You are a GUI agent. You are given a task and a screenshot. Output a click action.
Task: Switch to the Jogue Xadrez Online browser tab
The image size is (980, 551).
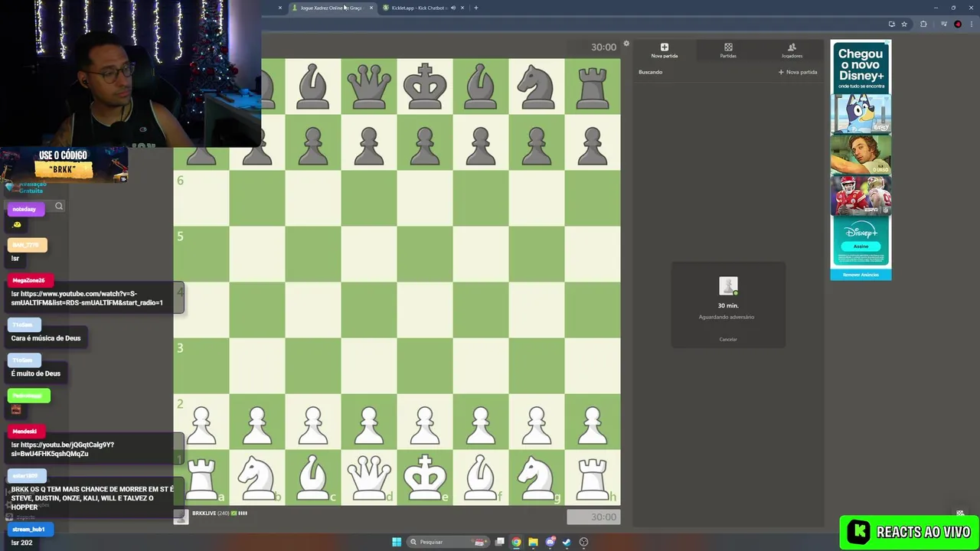click(x=331, y=8)
